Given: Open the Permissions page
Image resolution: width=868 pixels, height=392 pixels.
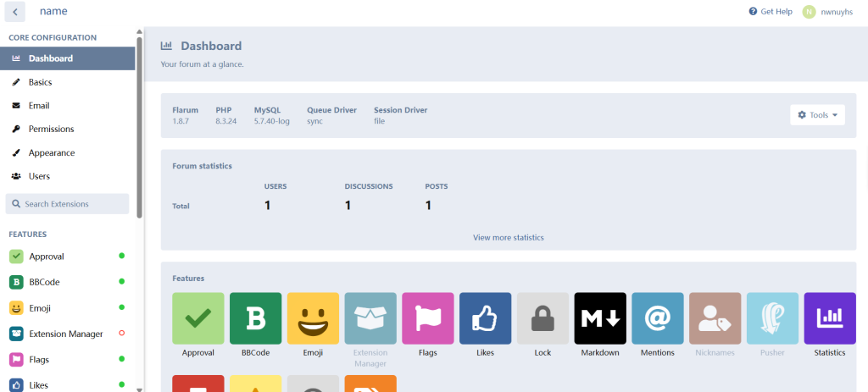Looking at the screenshot, I should pos(68,129).
